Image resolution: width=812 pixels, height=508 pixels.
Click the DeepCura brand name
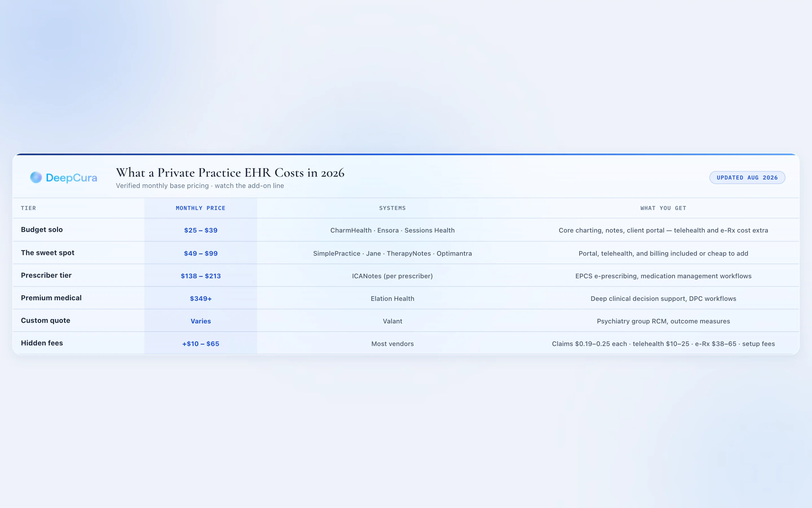[x=71, y=178]
